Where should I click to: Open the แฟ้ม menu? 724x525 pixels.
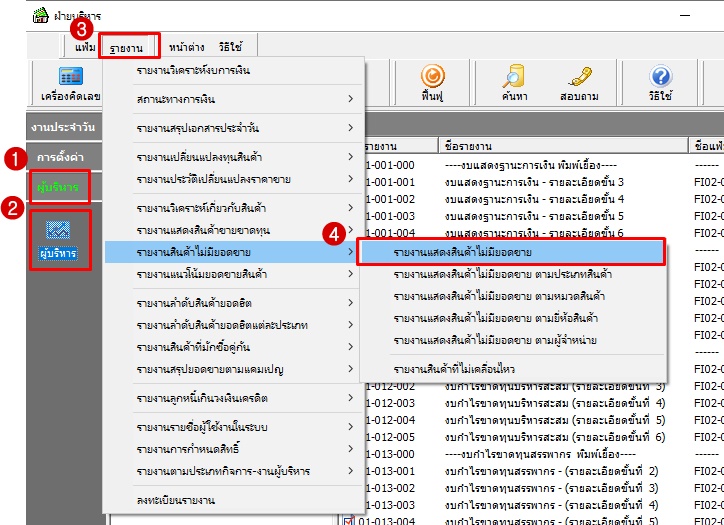(85, 47)
